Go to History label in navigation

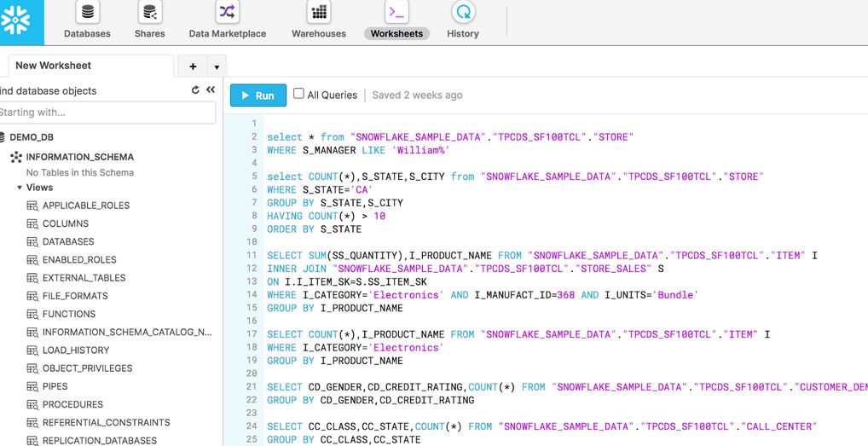click(x=463, y=34)
